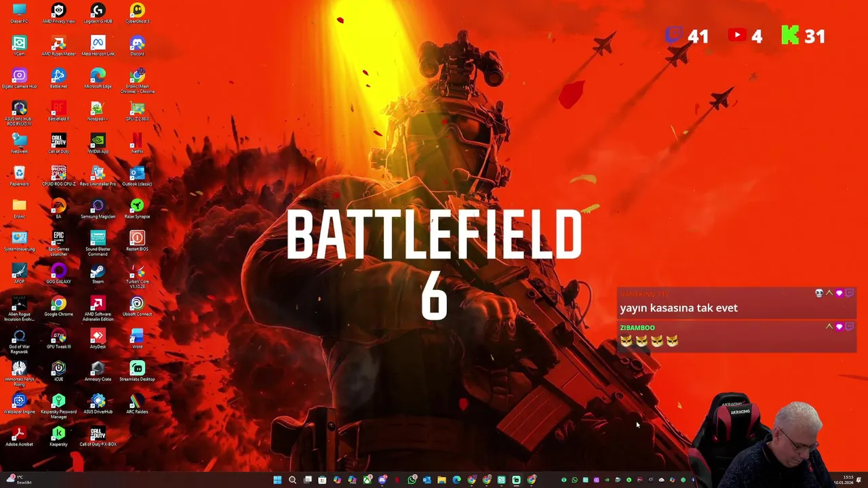Open the GOG GALAXY shortcut
Viewport: 868px width, 488px height.
point(58,273)
